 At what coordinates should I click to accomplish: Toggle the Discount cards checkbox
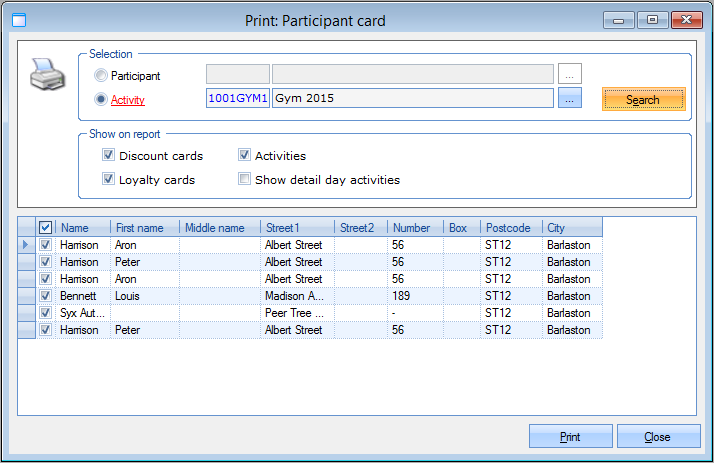108,156
